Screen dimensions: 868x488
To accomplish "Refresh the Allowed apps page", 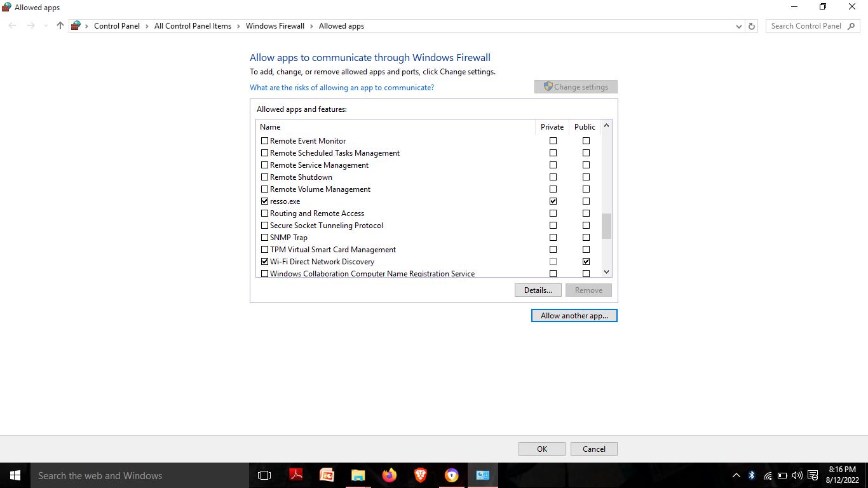I will click(752, 26).
